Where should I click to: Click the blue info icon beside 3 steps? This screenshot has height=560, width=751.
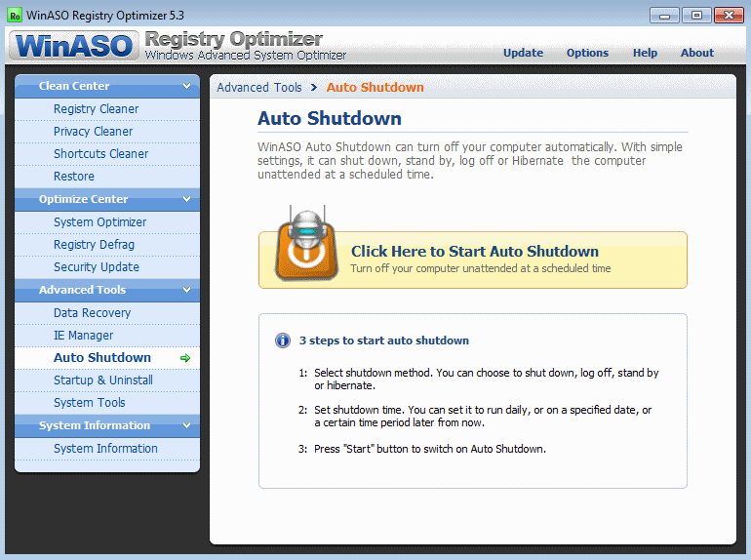tap(283, 340)
